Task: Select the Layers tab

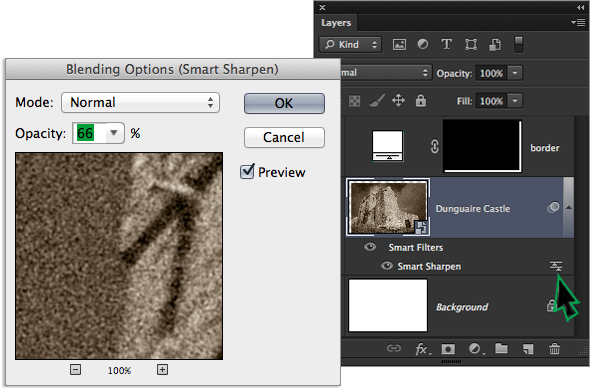Action: tap(336, 23)
